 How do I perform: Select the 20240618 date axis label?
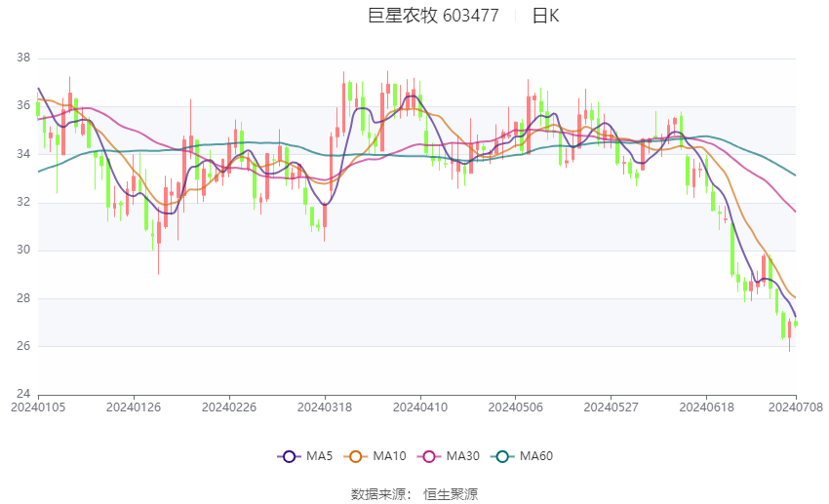[x=706, y=407]
